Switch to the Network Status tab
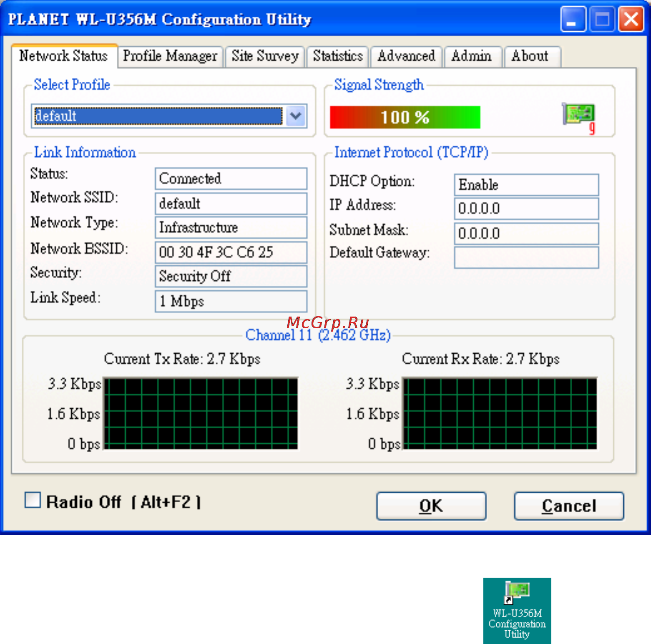 pyautogui.click(x=64, y=56)
